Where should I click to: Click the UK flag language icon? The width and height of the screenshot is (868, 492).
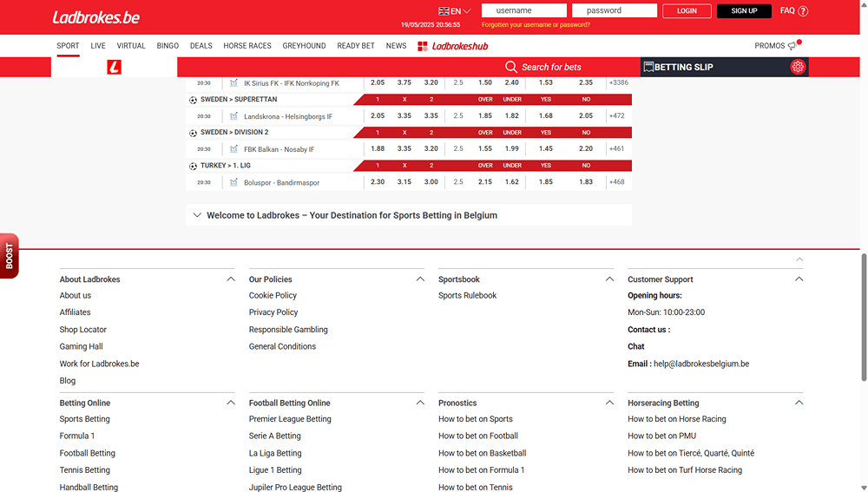(444, 11)
